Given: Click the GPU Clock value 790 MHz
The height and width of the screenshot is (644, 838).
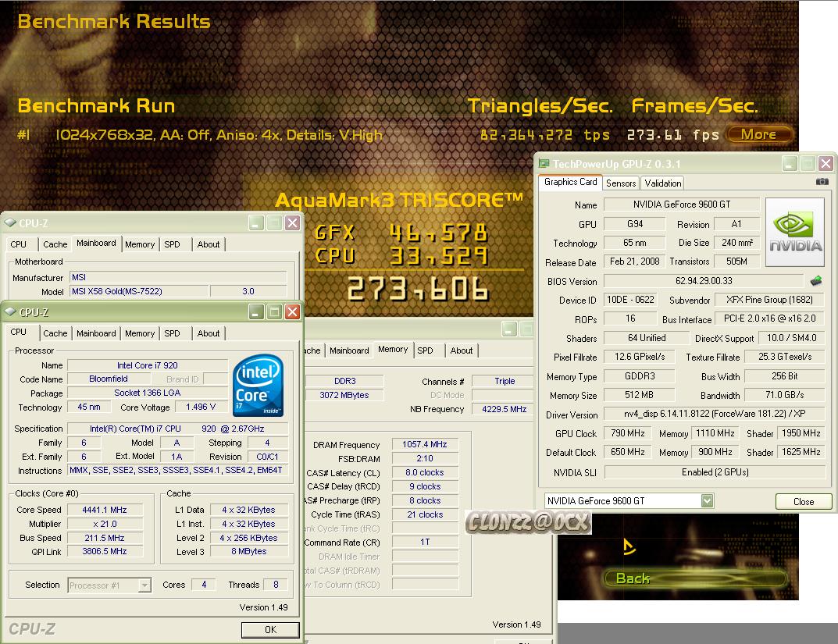Looking at the screenshot, I should tap(627, 433).
